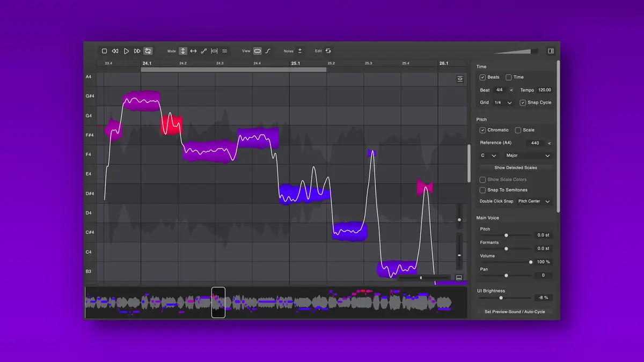
Task: Click the master volume wedge in the toolbar
Action: pyautogui.click(x=516, y=51)
